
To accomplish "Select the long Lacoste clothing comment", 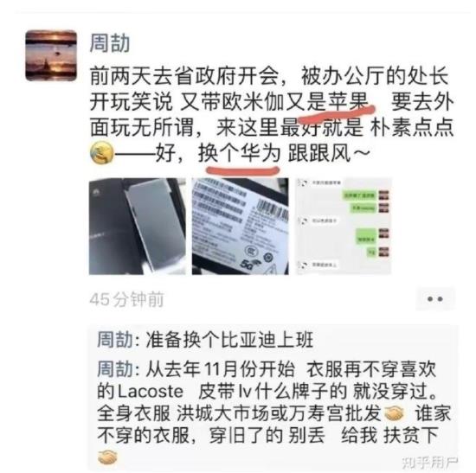I will 274,413.
